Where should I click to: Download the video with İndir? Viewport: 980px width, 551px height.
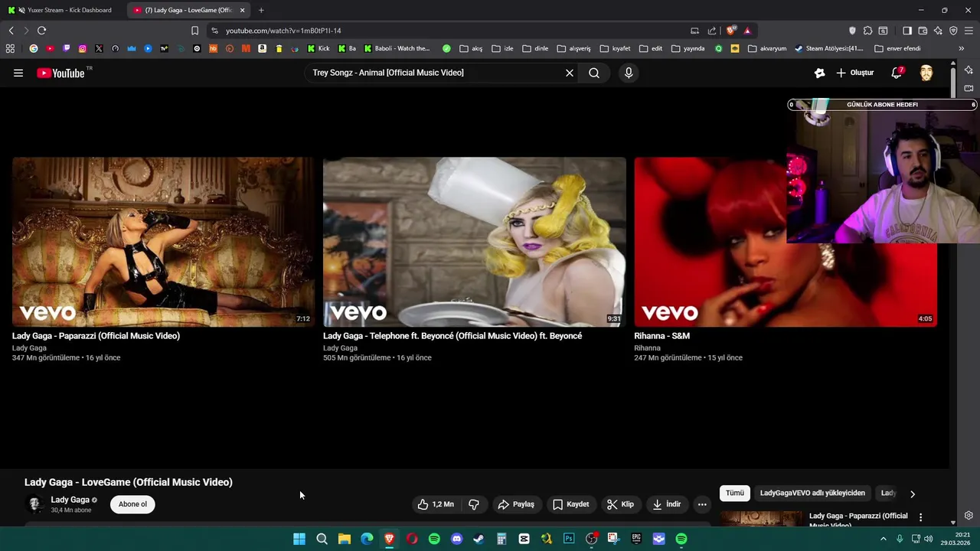tap(666, 504)
